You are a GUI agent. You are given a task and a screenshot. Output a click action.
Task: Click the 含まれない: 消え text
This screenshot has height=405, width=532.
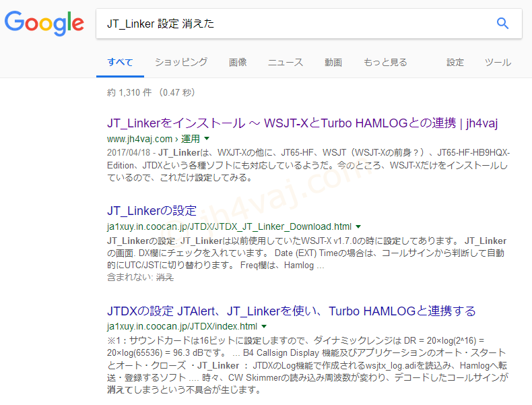click(x=141, y=278)
